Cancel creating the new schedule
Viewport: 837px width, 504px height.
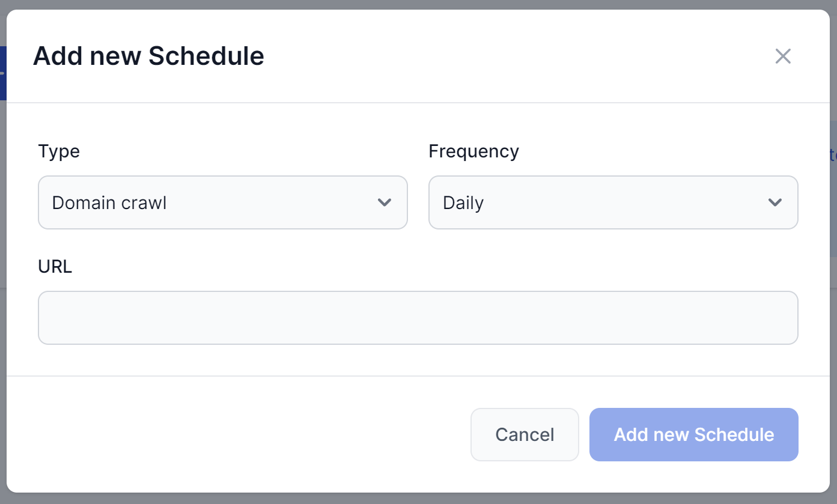point(525,434)
